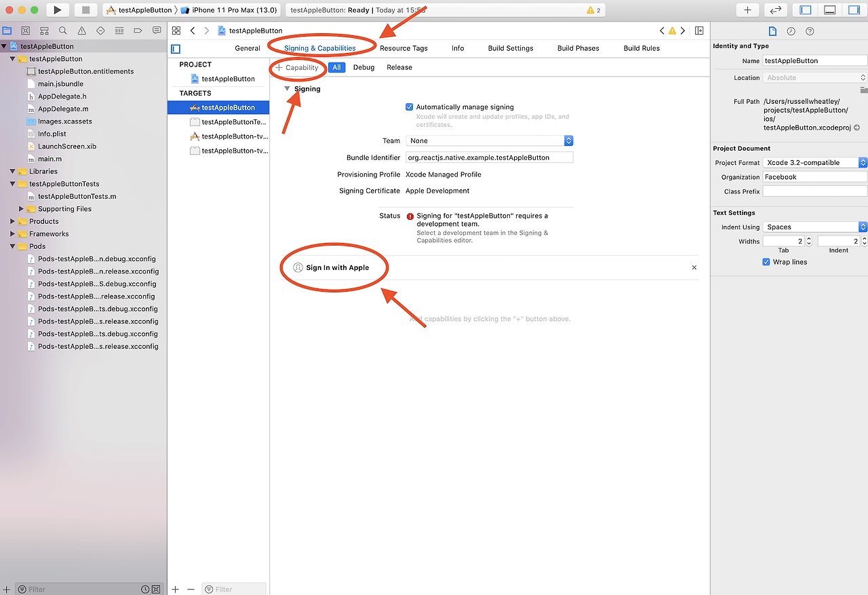Toggle the project and targets list sidebar
The height and width of the screenshot is (595, 868).
(x=176, y=49)
